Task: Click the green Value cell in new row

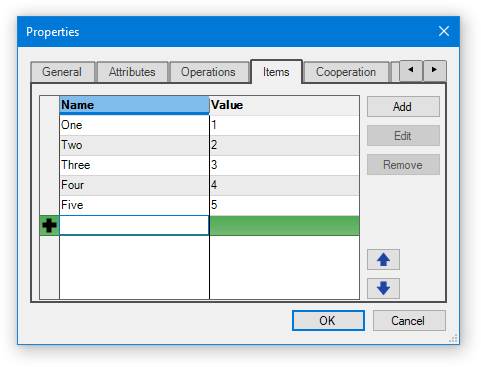Action: (284, 226)
